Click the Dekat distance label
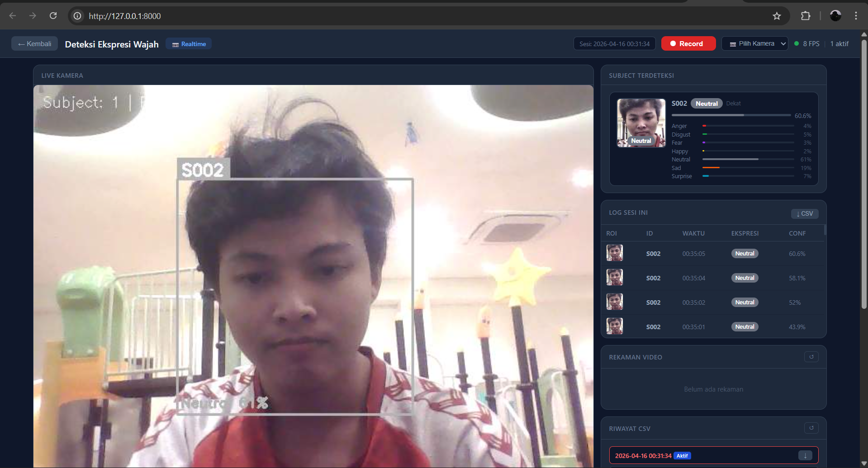The height and width of the screenshot is (468, 868). (x=733, y=104)
